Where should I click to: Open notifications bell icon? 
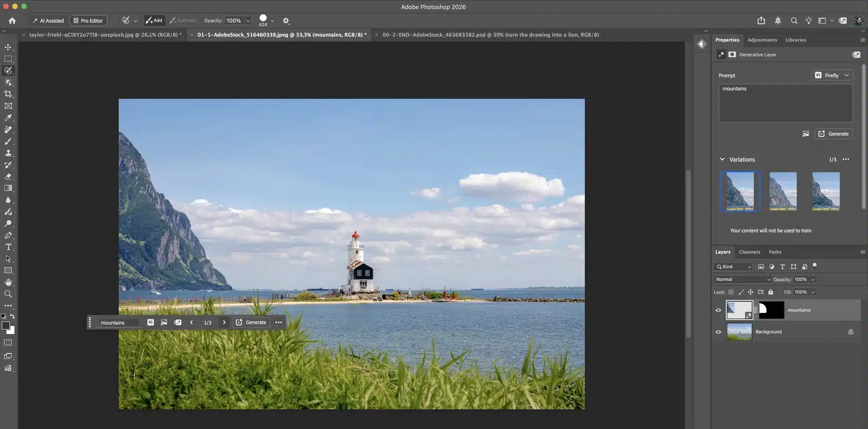click(777, 21)
